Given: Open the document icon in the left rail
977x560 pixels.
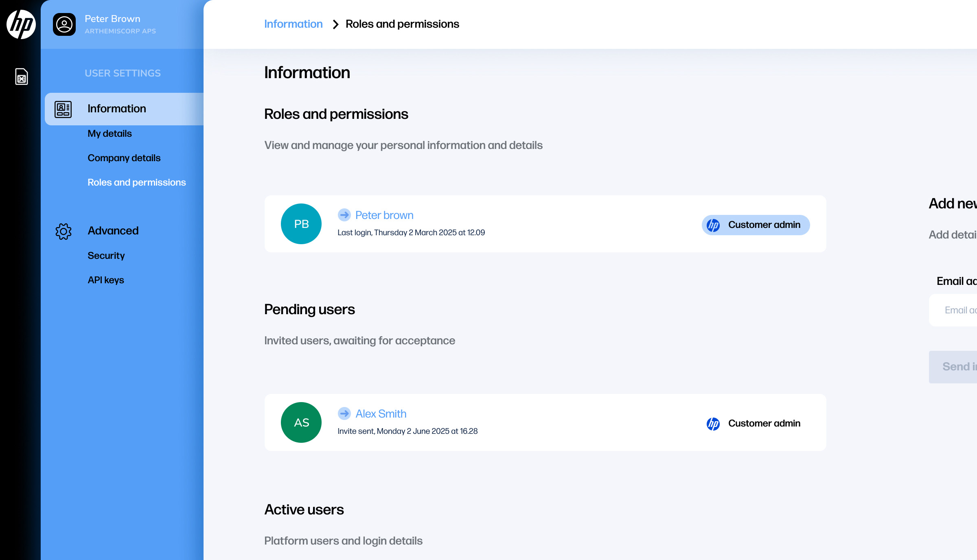Looking at the screenshot, I should 22,77.
